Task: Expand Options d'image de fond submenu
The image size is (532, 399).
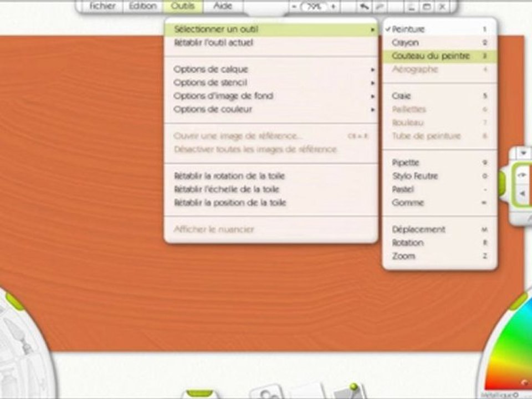Action: tap(271, 96)
